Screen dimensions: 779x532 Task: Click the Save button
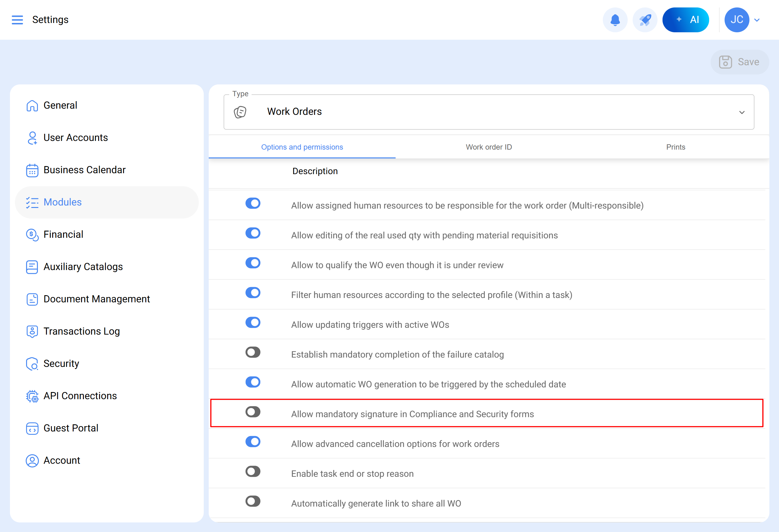(x=740, y=62)
